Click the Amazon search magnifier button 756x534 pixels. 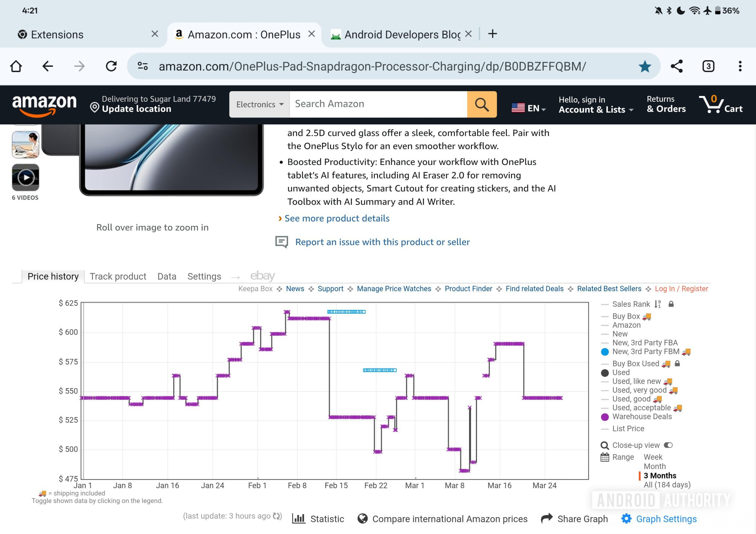click(x=481, y=104)
